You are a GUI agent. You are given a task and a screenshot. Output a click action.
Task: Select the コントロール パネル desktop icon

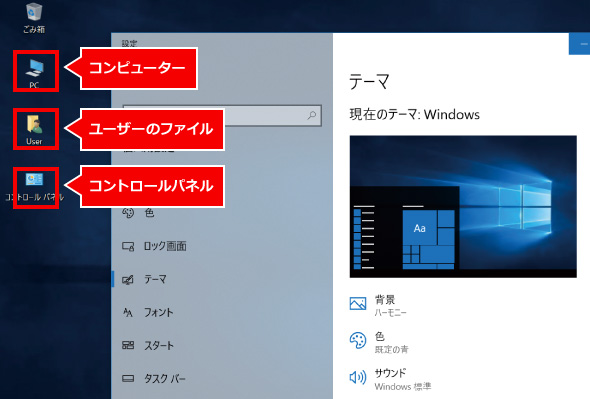(34, 187)
